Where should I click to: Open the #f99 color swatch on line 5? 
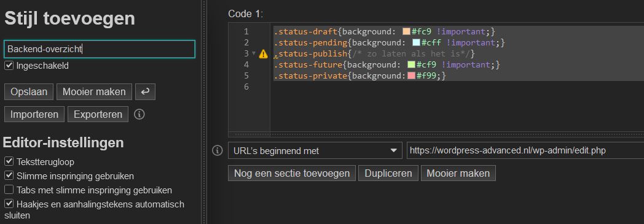(412, 76)
